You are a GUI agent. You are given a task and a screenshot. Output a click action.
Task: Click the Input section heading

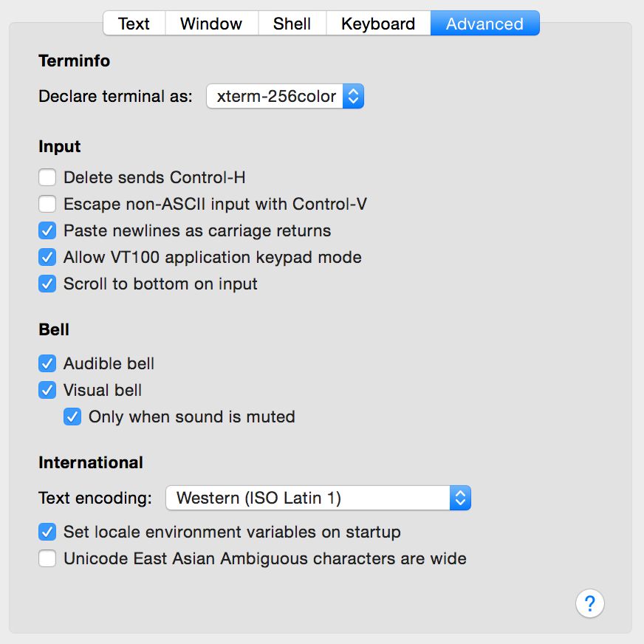[x=60, y=147]
